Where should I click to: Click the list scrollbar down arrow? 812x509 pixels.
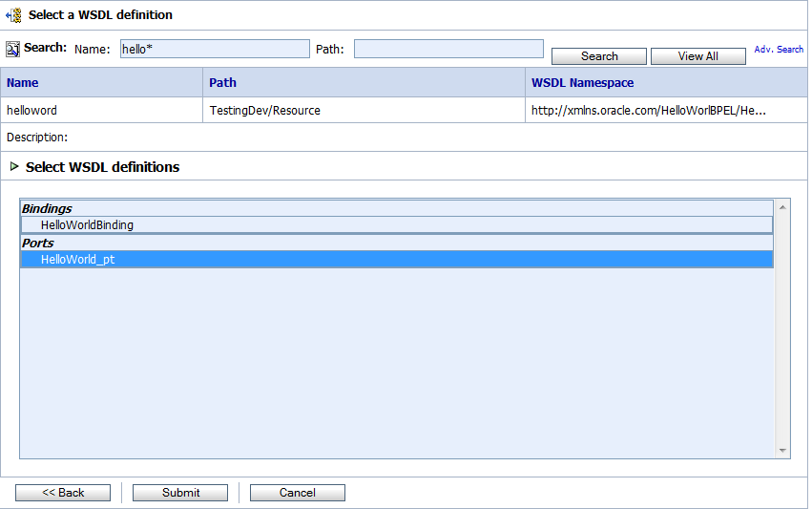(782, 451)
